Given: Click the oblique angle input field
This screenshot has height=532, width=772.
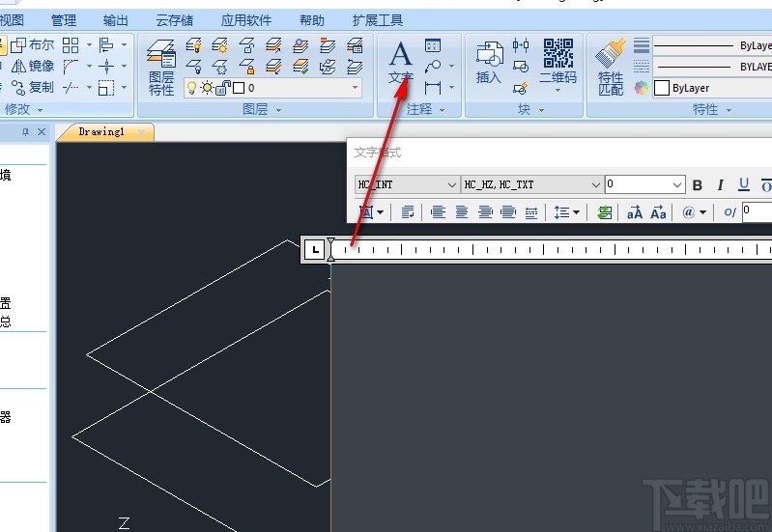Looking at the screenshot, I should [x=757, y=212].
